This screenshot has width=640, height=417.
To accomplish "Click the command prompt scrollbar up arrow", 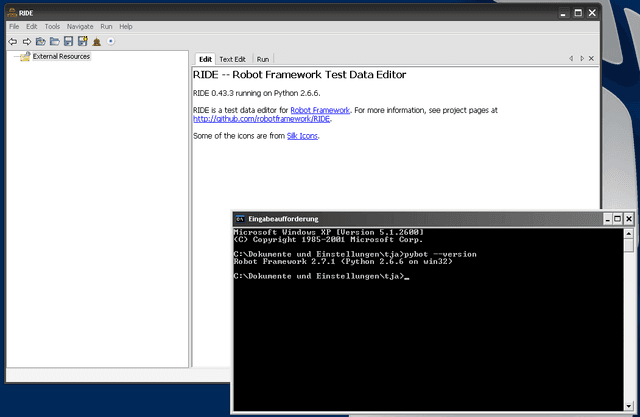I will click(628, 233).
